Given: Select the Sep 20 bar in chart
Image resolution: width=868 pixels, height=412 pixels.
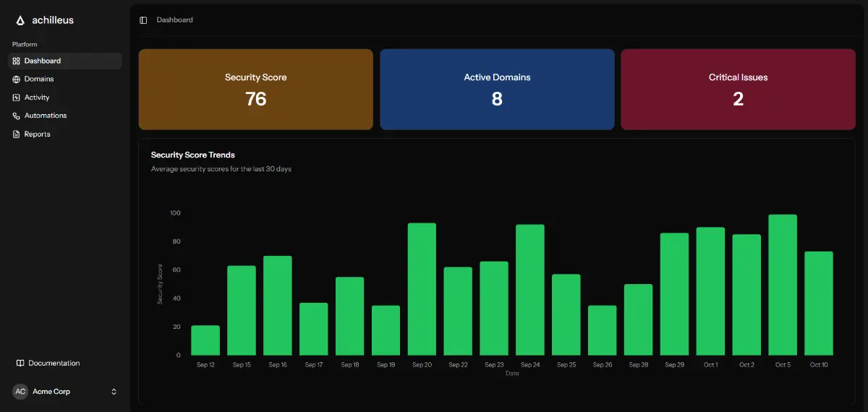Looking at the screenshot, I should tap(422, 289).
